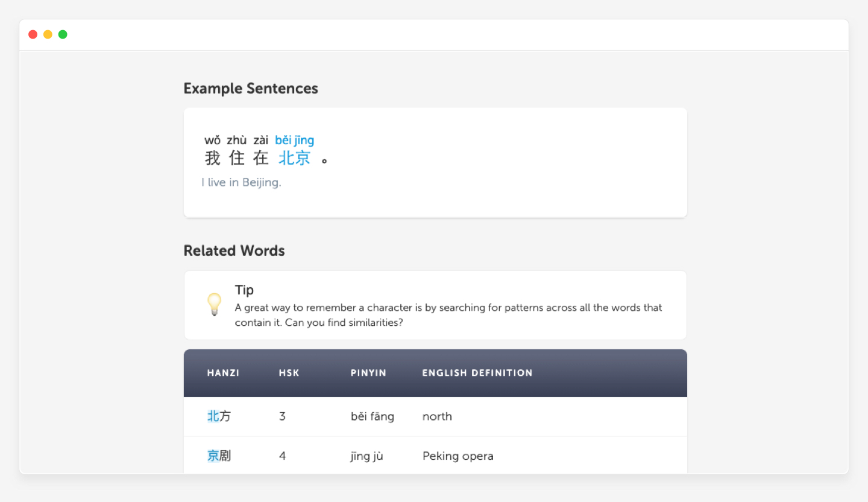Image resolution: width=868 pixels, height=502 pixels.
Task: Sort by the HSK column header
Action: tap(289, 373)
